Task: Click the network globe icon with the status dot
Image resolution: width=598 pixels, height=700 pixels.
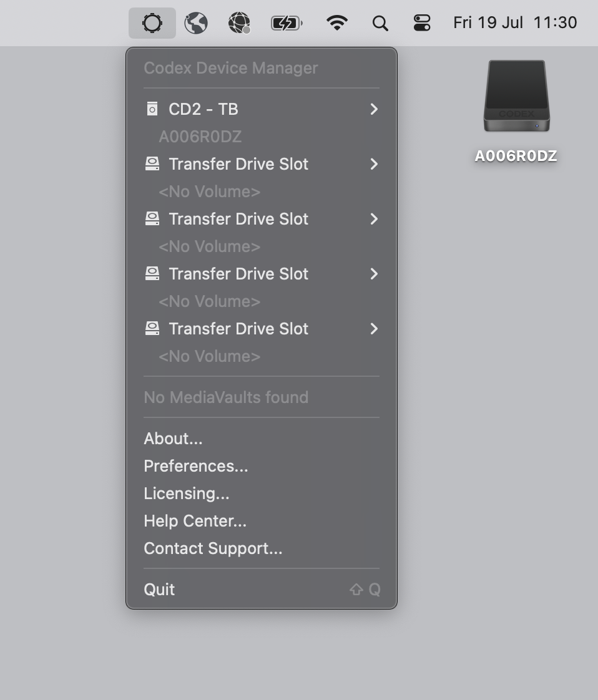Action: pos(239,22)
